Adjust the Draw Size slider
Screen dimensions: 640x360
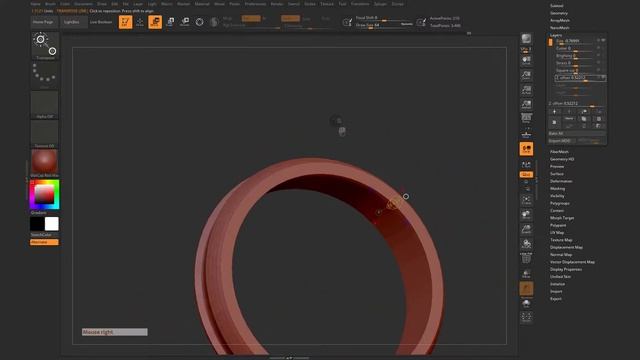pyautogui.click(x=384, y=25)
